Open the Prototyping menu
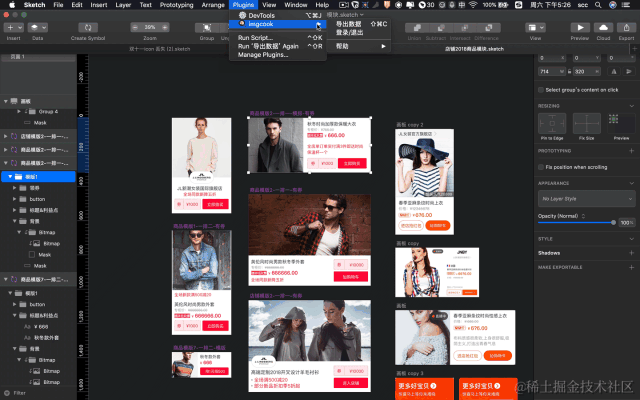Image resolution: width=640 pixels, height=400 pixels. click(176, 5)
